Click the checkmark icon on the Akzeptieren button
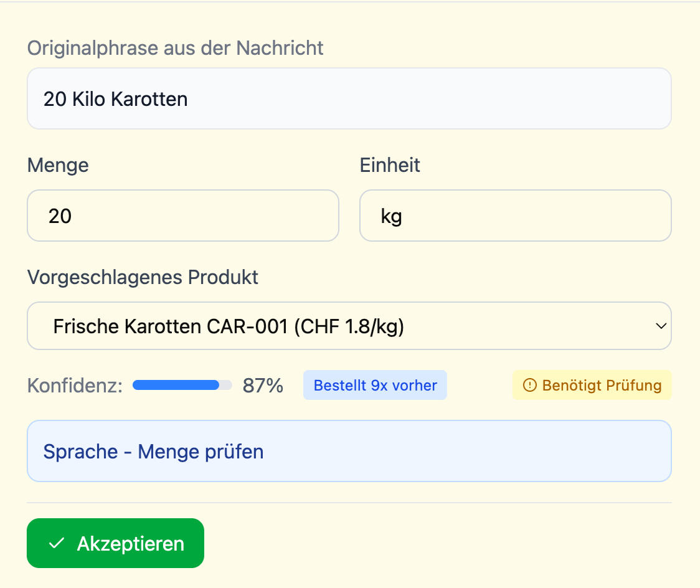 [x=57, y=543]
